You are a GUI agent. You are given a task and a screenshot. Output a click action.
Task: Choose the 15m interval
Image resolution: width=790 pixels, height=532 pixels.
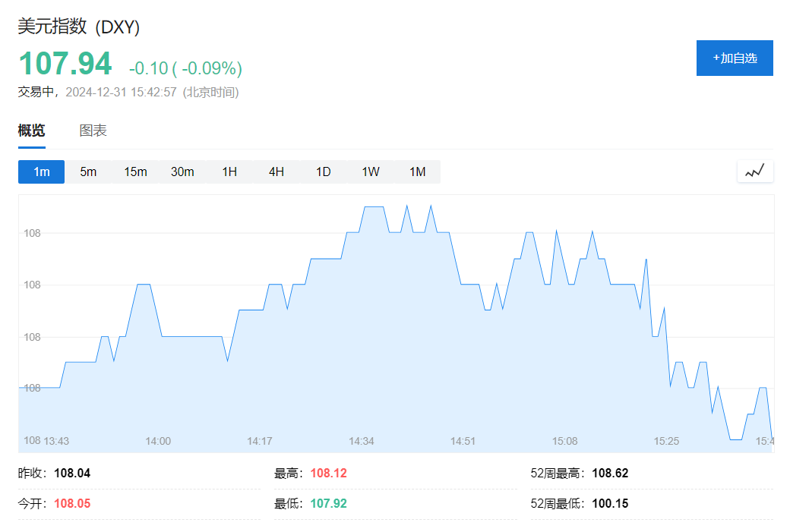(135, 172)
